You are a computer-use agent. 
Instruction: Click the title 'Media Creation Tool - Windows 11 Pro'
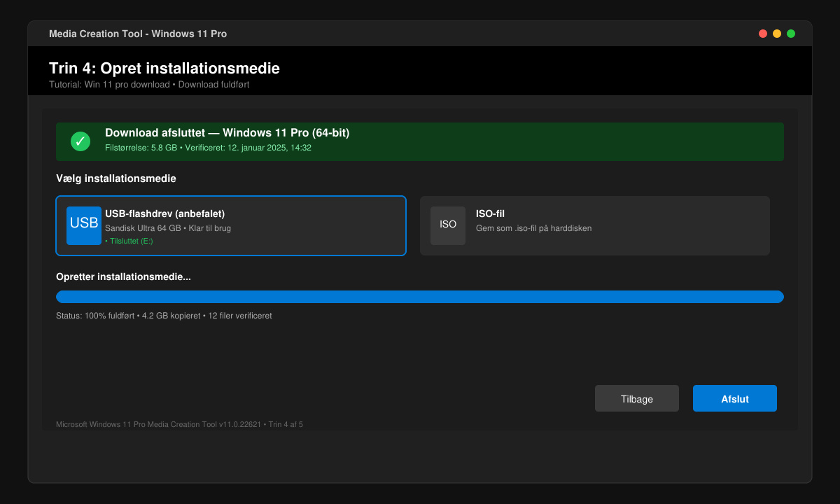(138, 34)
